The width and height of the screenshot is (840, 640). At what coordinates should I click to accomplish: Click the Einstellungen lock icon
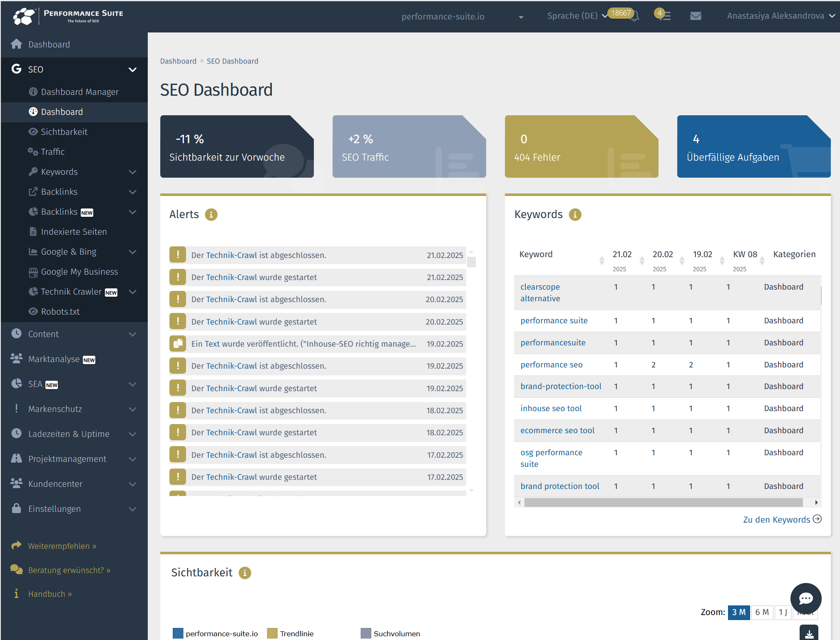16,508
